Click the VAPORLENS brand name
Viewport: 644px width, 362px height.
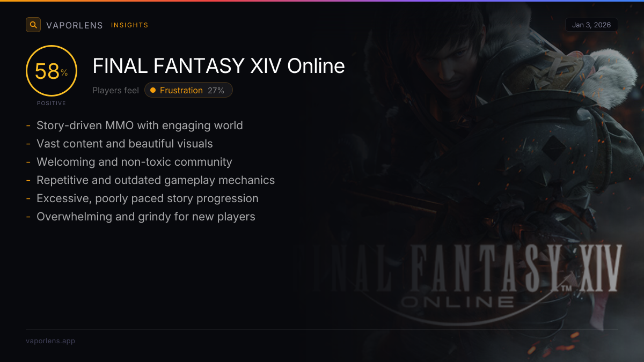(x=75, y=25)
